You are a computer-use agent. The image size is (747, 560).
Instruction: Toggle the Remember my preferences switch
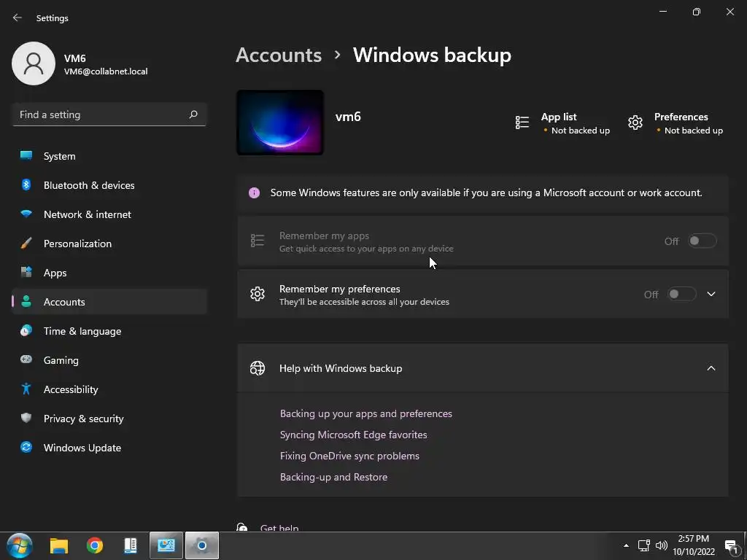coord(682,295)
